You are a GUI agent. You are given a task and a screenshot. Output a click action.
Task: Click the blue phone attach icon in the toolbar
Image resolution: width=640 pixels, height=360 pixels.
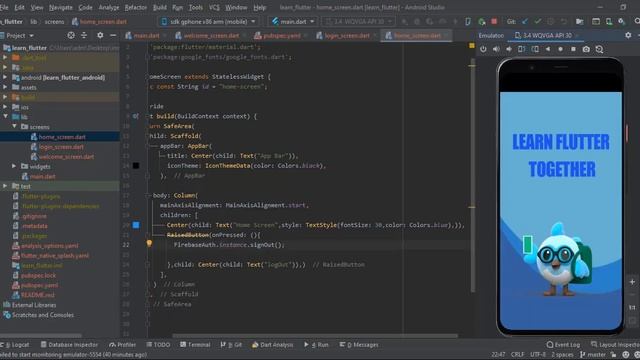click(x=468, y=21)
